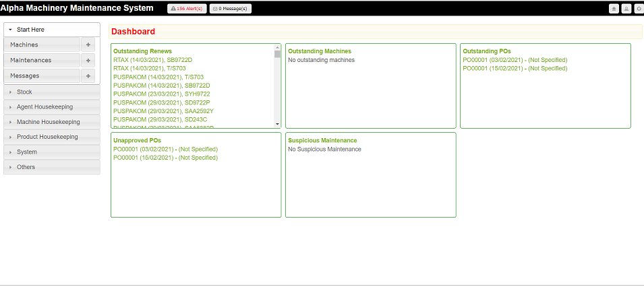Click 'No outstanding machines' text
The width and height of the screenshot is (644, 287).
(321, 60)
